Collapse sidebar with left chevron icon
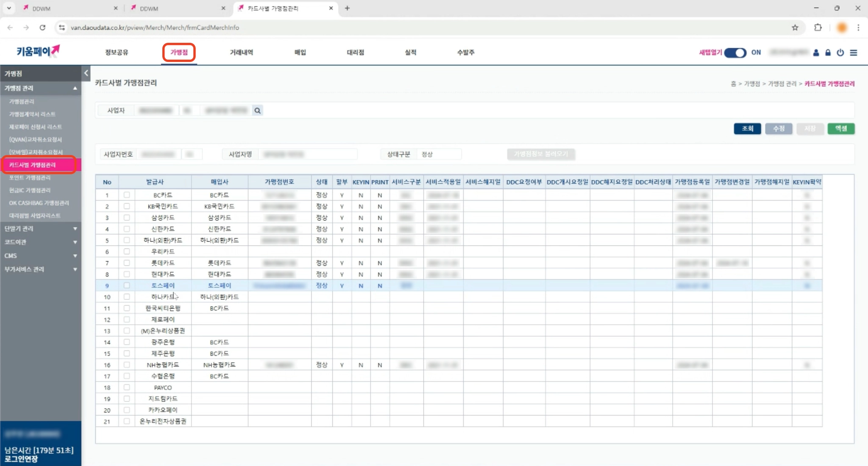This screenshot has height=466, width=868. [x=86, y=73]
